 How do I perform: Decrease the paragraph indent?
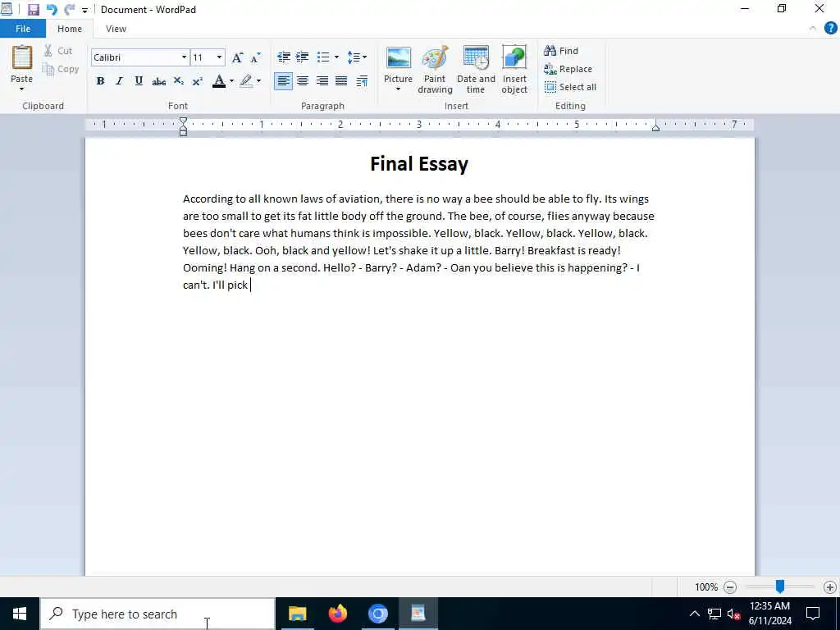point(283,57)
